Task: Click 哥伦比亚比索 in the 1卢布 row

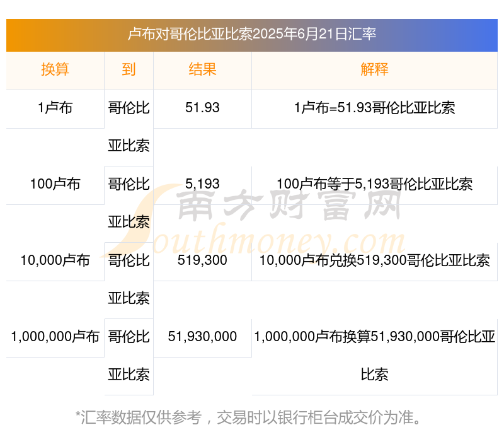Action: point(129,127)
